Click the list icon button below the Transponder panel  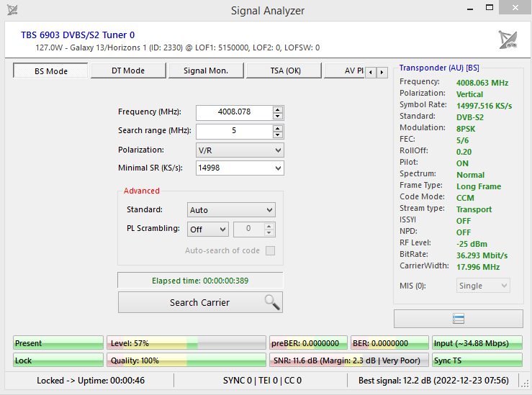[459, 318]
